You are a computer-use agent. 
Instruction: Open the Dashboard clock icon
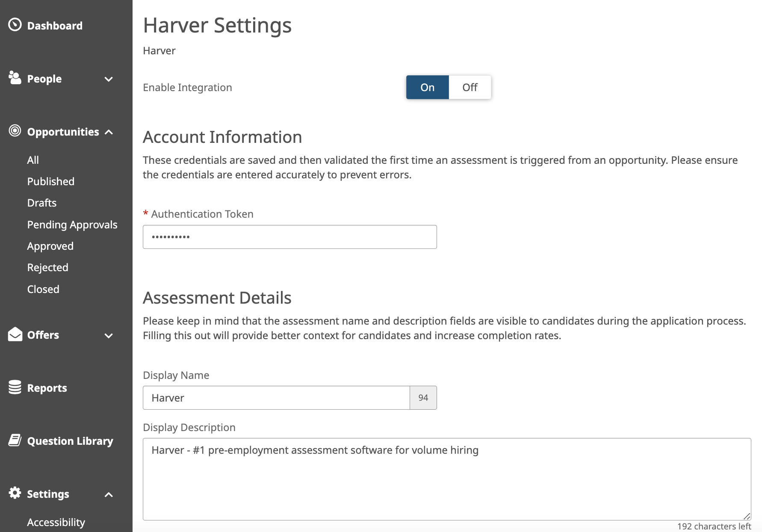[x=15, y=25]
